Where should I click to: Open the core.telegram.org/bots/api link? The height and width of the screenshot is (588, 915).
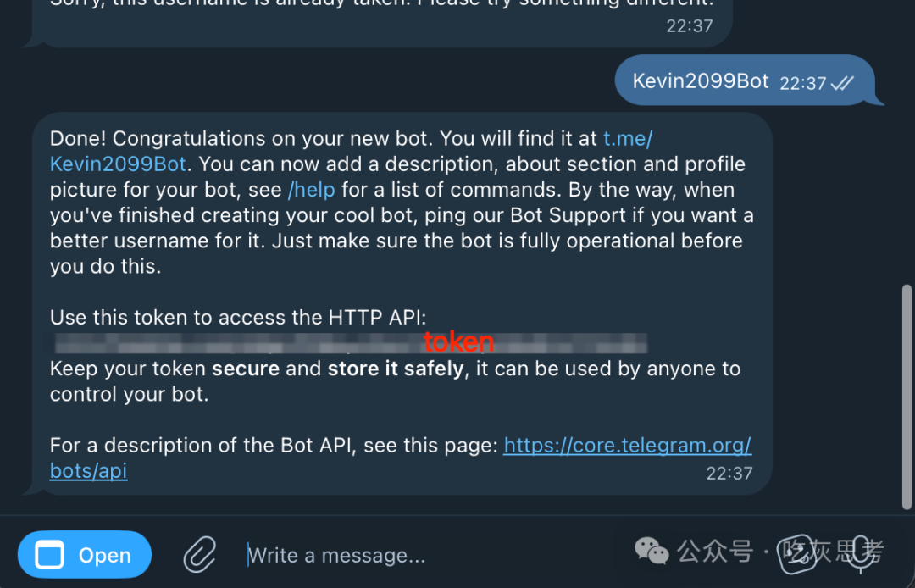(627, 445)
